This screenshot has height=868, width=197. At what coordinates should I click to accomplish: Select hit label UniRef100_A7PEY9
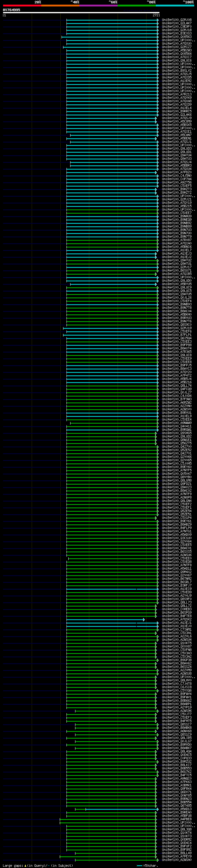click(x=177, y=856)
